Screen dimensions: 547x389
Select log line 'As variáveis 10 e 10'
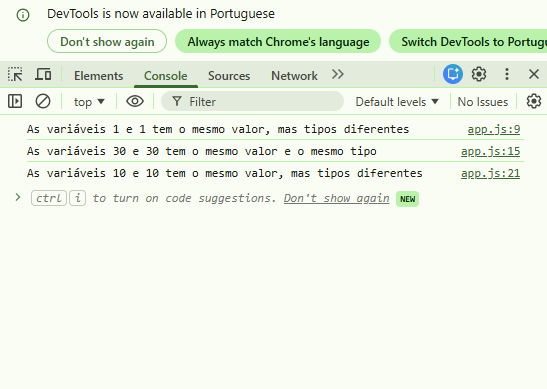[224, 173]
